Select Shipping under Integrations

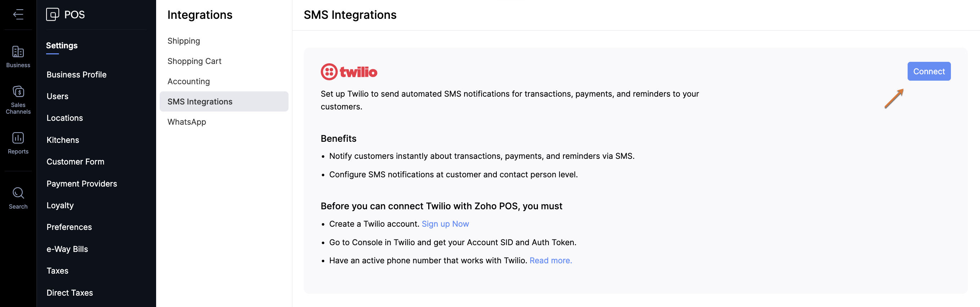pos(183,41)
